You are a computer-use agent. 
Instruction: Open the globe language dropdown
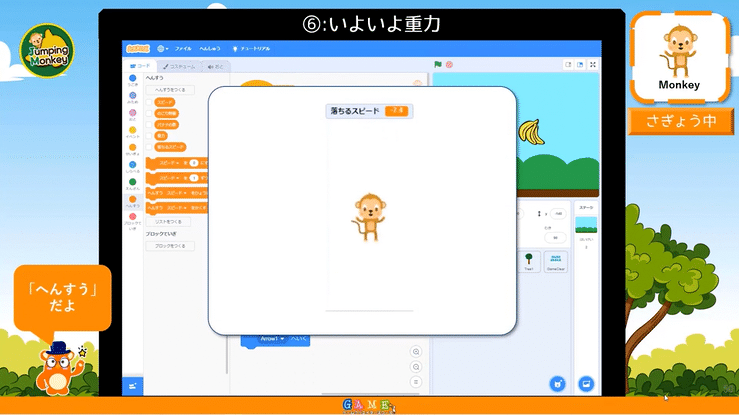pos(163,49)
